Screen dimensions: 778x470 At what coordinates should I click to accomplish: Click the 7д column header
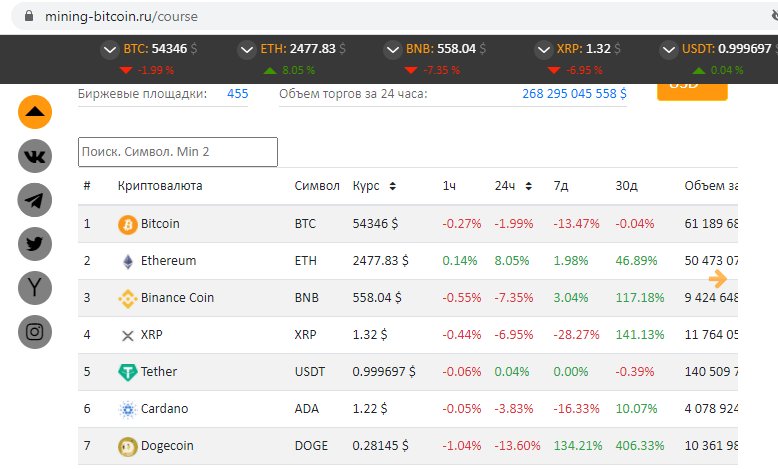point(561,186)
